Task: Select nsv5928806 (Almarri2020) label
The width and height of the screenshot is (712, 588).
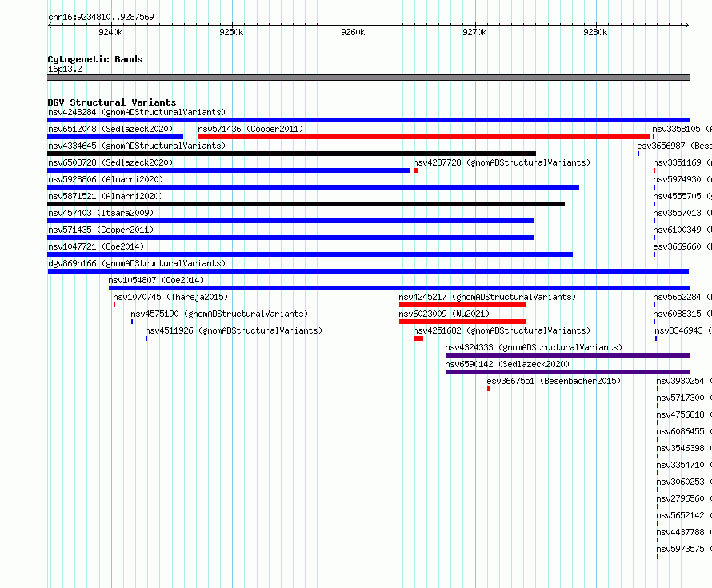Action: pyautogui.click(x=106, y=179)
